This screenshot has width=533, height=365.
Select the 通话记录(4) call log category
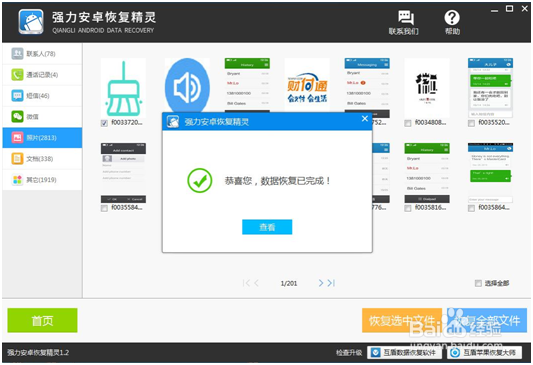[42, 75]
